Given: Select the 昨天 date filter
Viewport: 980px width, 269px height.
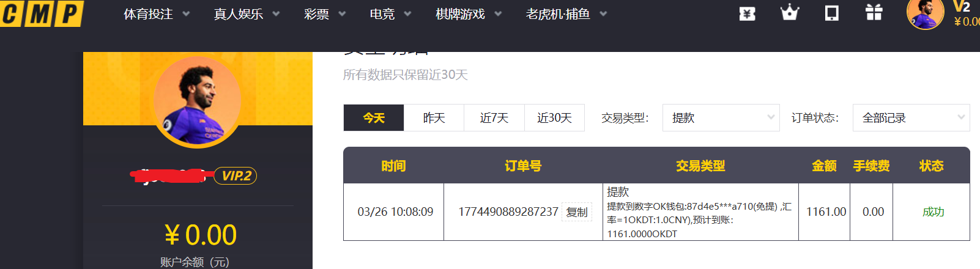Looking at the screenshot, I should tap(434, 118).
